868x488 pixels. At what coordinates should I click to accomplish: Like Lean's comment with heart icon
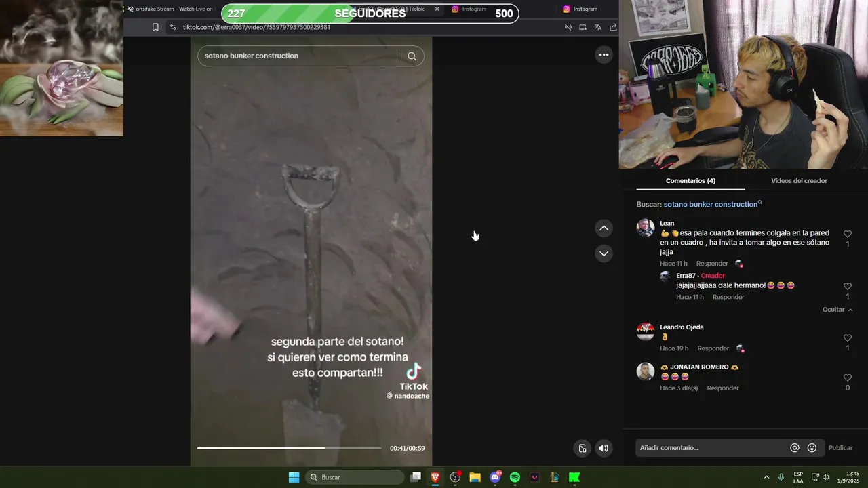coord(847,234)
